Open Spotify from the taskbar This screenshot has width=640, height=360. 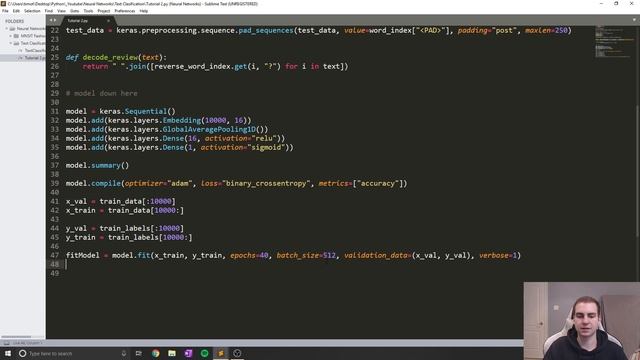[204, 353]
